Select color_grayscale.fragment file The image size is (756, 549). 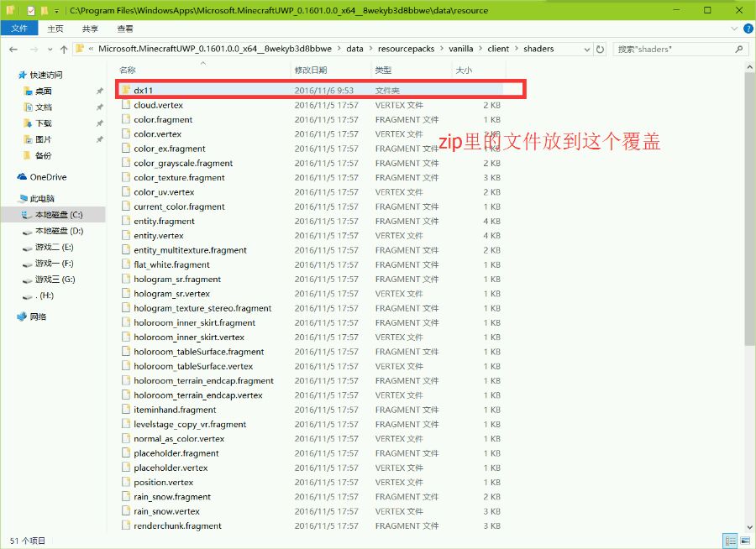pos(183,163)
